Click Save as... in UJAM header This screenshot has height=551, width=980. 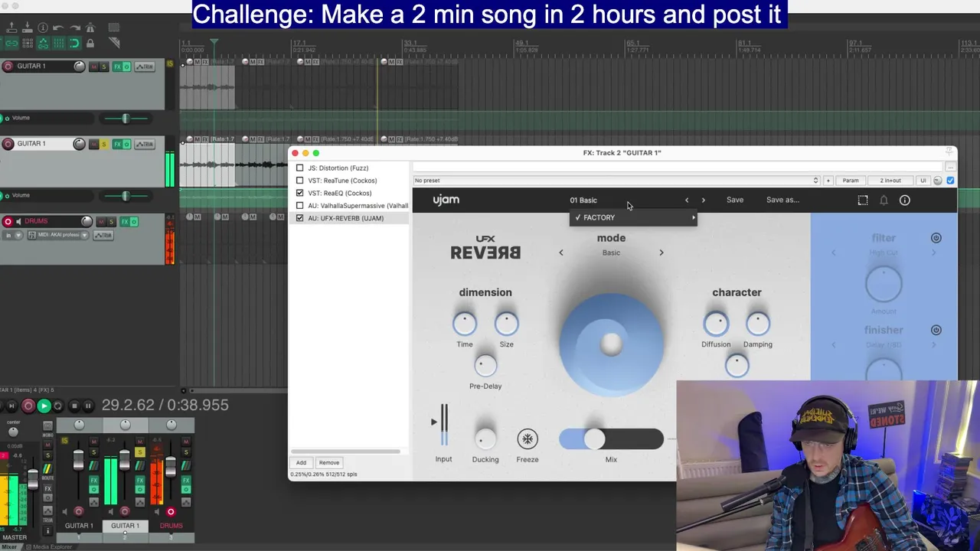(x=782, y=200)
